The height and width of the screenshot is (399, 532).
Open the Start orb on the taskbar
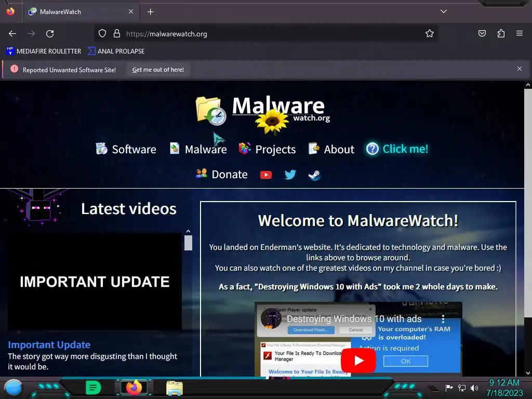[13, 388]
